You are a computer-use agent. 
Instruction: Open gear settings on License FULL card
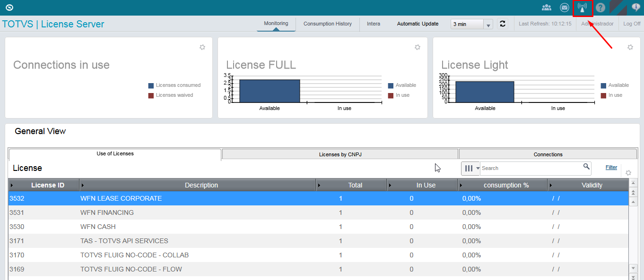coord(418,47)
